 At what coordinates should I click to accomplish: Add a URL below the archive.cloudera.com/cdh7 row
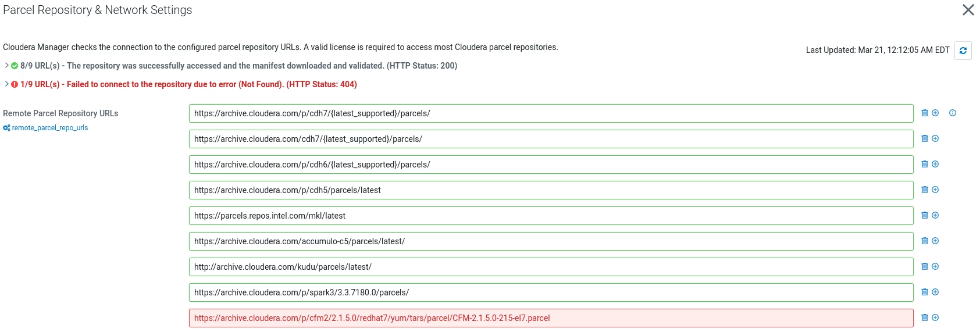tap(935, 138)
